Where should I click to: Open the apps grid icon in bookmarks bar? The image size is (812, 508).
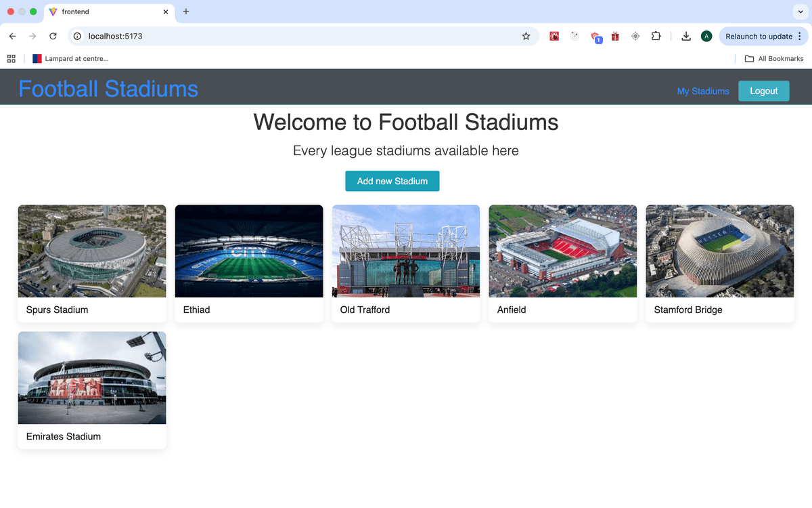tap(12, 59)
